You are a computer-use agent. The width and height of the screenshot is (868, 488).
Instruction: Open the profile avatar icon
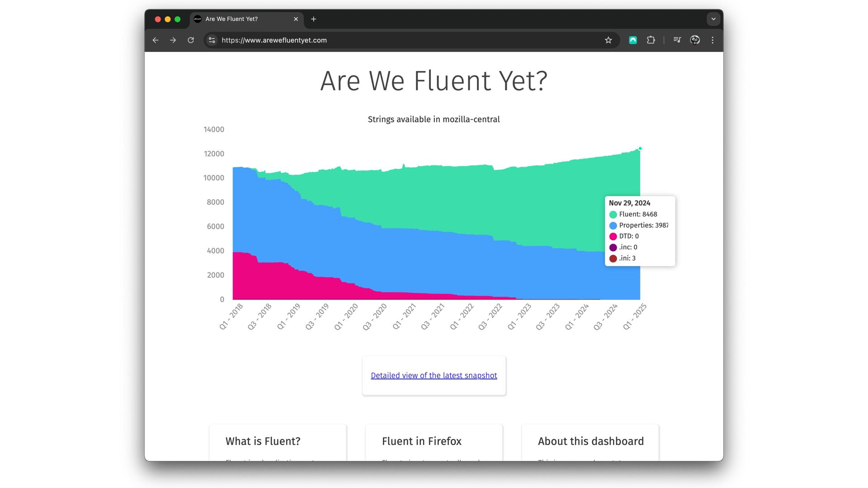click(695, 40)
